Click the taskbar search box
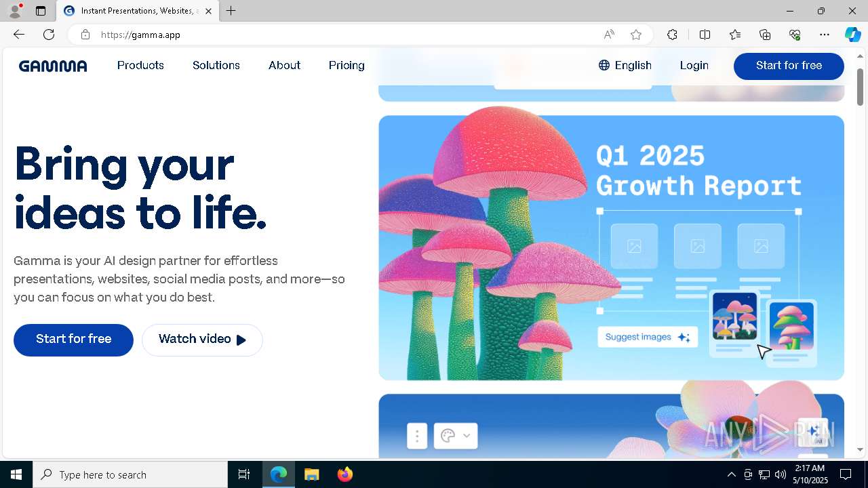 (130, 474)
